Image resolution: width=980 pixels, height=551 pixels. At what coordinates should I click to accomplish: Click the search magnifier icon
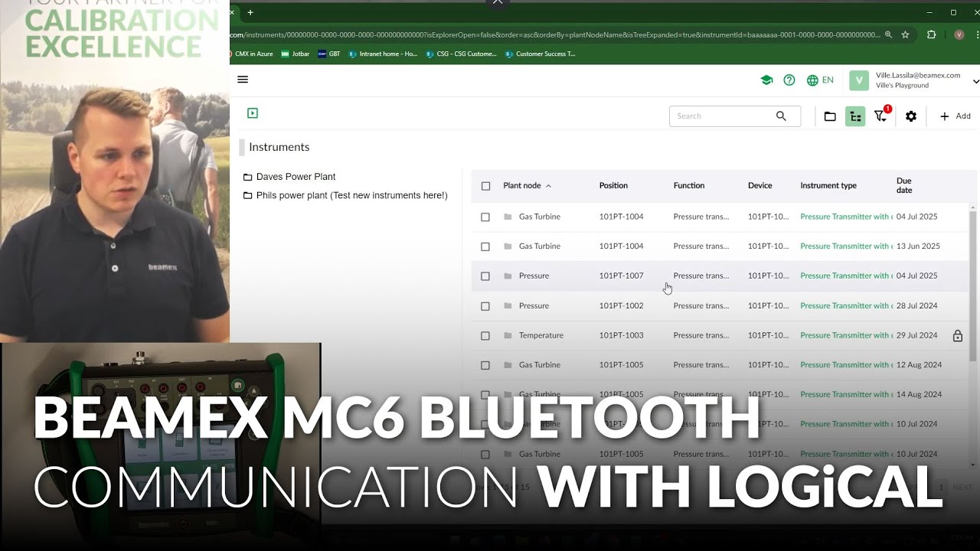[x=781, y=116]
